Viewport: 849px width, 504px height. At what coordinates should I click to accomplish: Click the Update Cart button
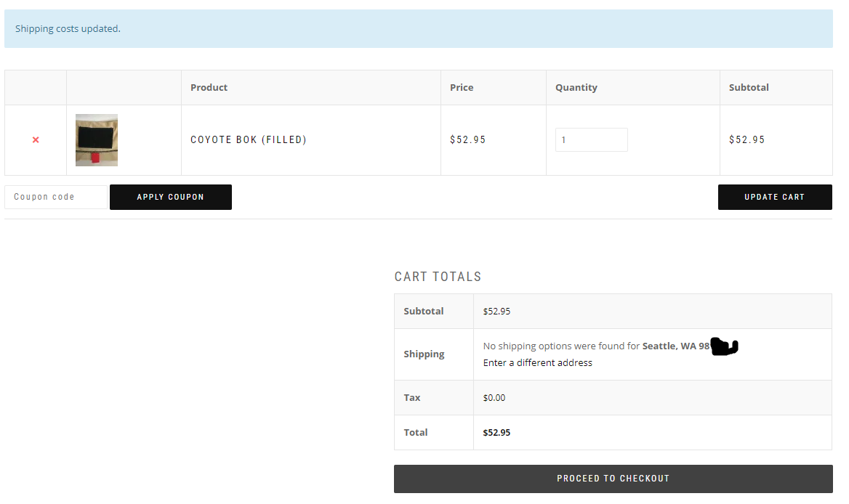[774, 197]
